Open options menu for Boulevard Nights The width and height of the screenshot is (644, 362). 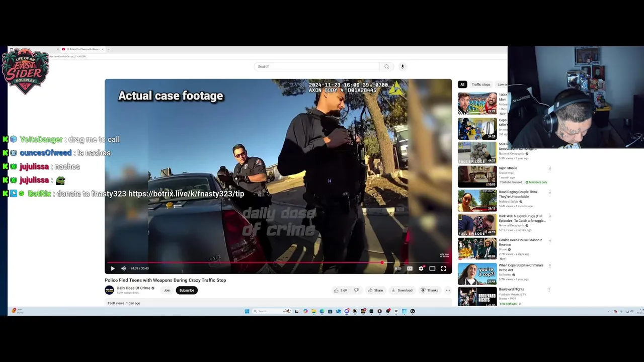pyautogui.click(x=549, y=290)
